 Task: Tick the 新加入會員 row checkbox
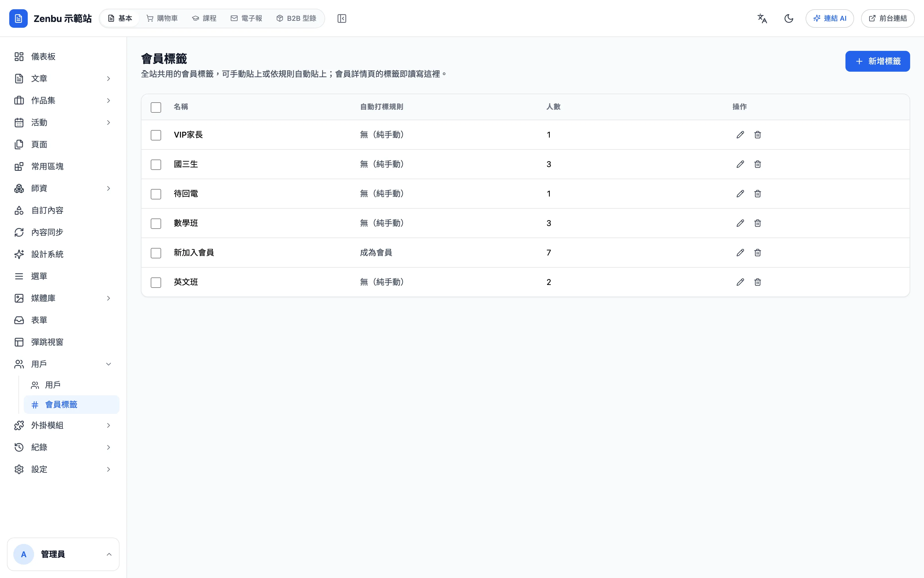[156, 253]
